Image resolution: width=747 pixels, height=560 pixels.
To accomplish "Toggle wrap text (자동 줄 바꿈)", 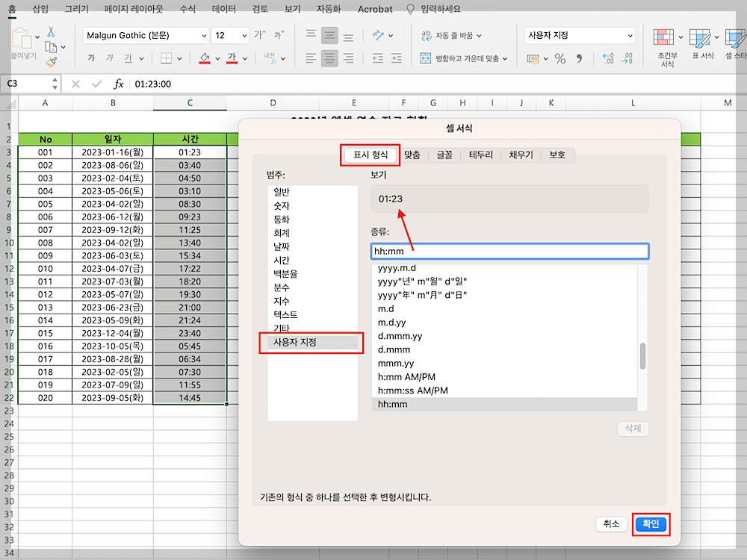I will [449, 36].
